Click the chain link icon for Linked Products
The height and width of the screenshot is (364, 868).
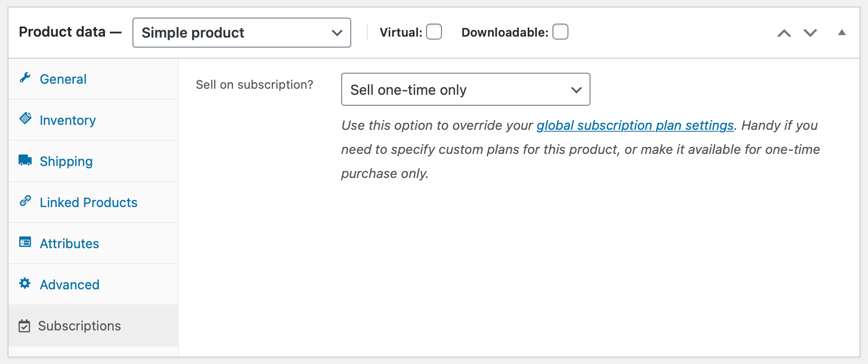pos(25,201)
